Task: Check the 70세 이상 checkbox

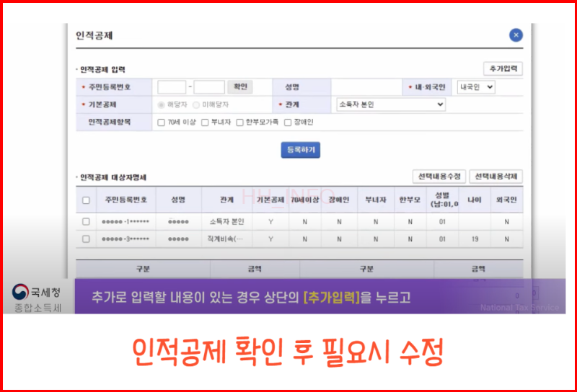Action: coord(161,122)
